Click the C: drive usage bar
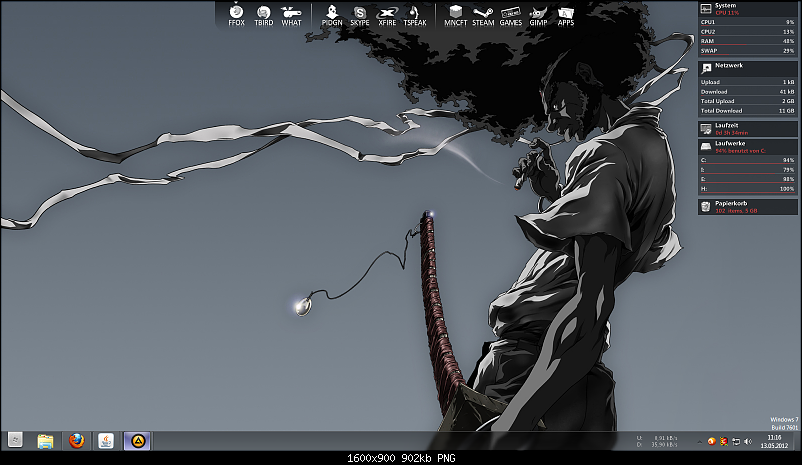This screenshot has height=465, width=802. 747,161
